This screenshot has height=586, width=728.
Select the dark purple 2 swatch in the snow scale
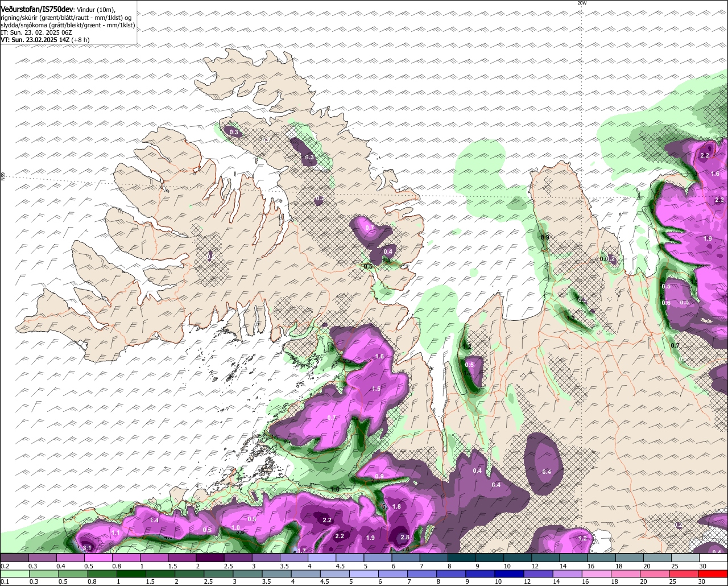[210, 558]
